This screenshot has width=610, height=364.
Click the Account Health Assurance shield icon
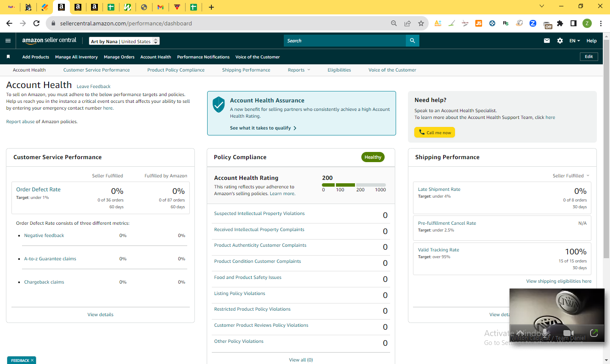coord(219,104)
